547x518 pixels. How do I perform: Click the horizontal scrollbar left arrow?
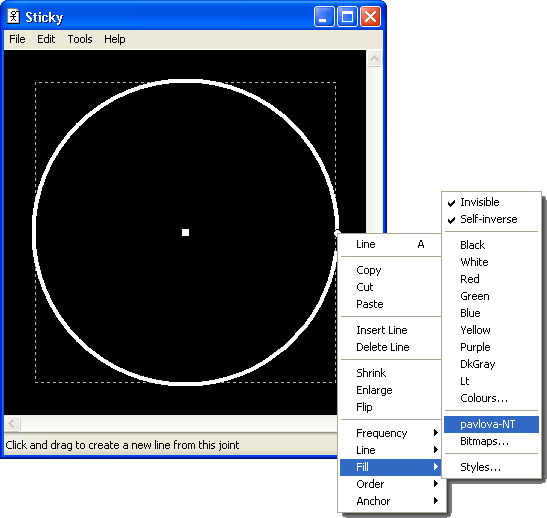pos(12,423)
